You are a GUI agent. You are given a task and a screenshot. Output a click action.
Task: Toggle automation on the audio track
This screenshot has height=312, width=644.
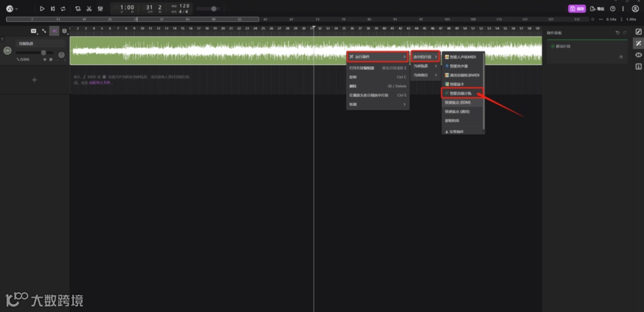coord(23,60)
